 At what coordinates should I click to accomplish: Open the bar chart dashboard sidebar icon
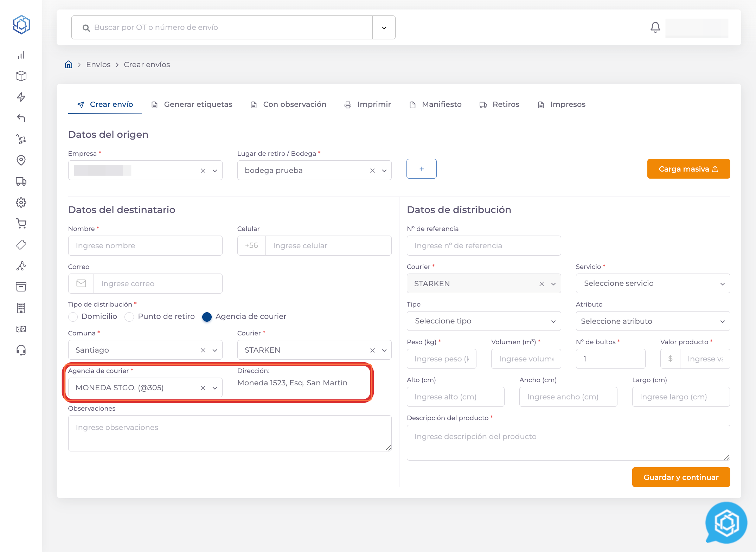pyautogui.click(x=21, y=55)
